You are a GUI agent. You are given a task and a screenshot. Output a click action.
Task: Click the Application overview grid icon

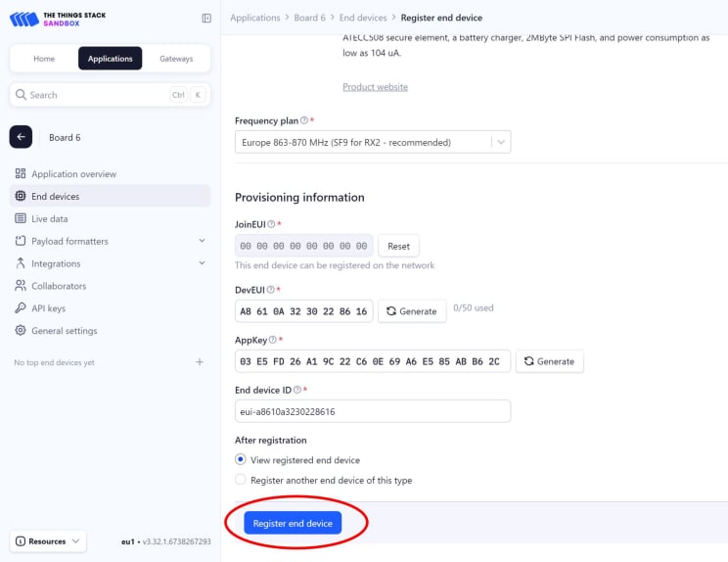(21, 173)
